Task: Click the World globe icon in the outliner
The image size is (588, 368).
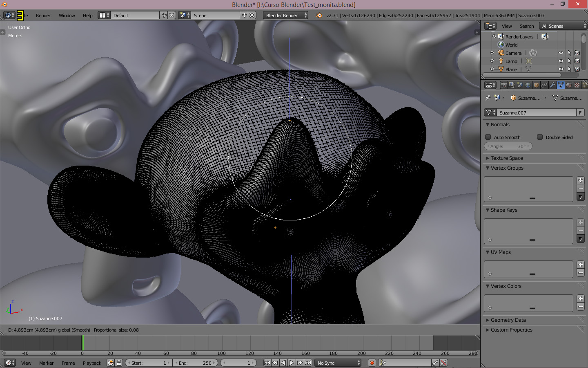Action: [x=501, y=45]
